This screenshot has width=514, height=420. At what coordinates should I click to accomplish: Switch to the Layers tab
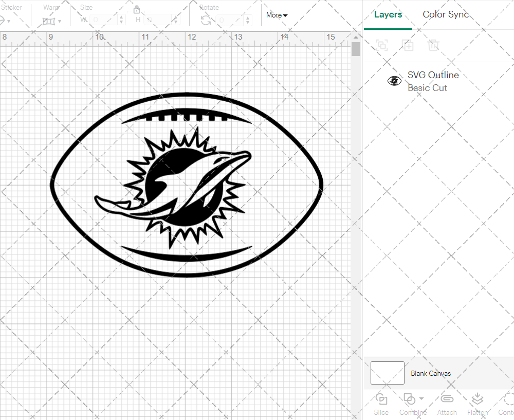pos(388,14)
